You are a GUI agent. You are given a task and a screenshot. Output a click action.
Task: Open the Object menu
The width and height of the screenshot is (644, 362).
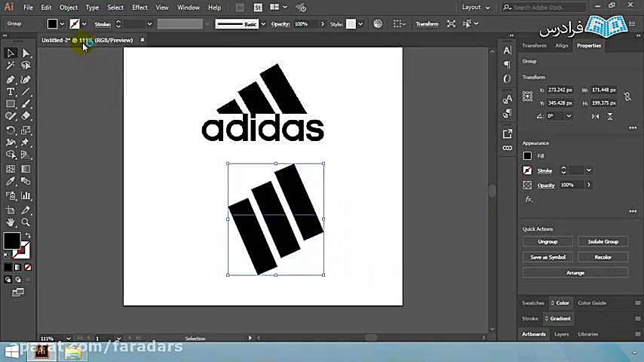[x=69, y=8]
